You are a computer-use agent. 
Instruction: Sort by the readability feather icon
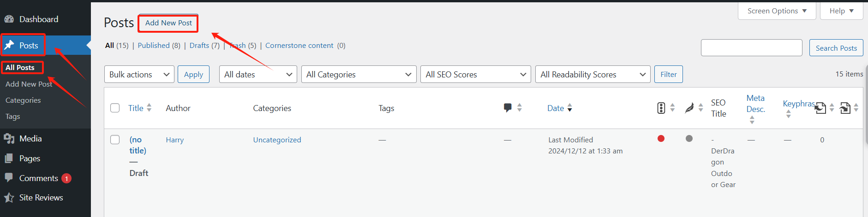point(689,108)
